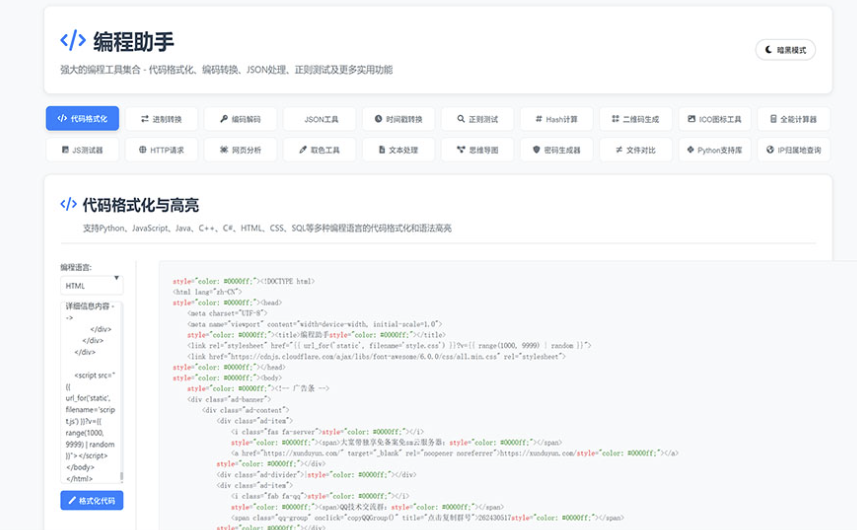The height and width of the screenshot is (530, 857).
Task: Click the meta name="viewport" code line
Action: (314, 324)
